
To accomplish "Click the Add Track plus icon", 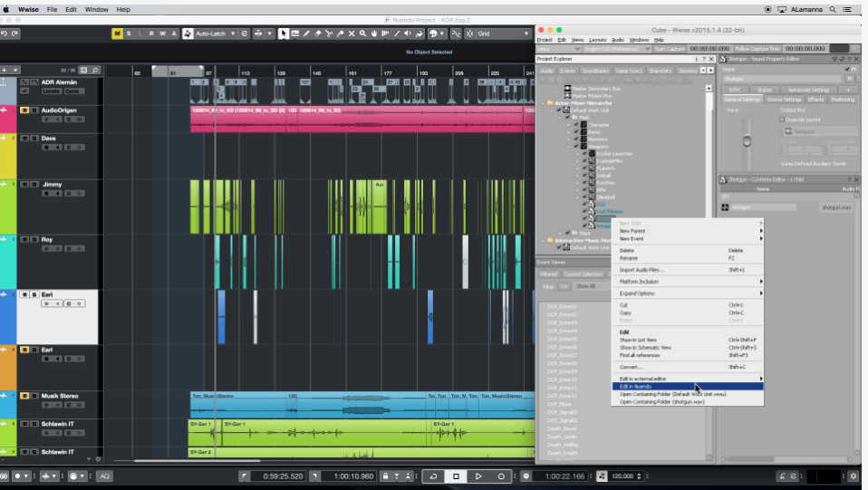I will click(x=5, y=71).
